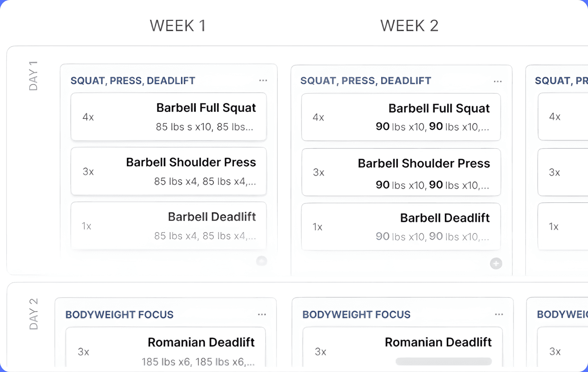Click the DAY 1 row label

click(33, 76)
